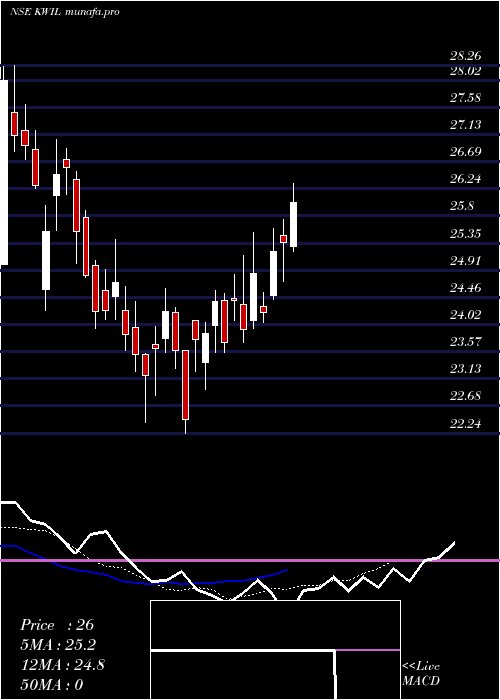
Task: Click the 28.26 price level label
Action: 465,56
